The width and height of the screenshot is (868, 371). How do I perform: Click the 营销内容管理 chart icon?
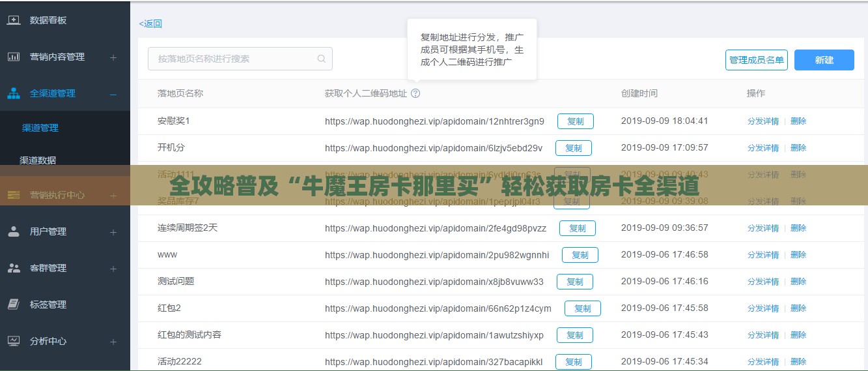pos(14,57)
